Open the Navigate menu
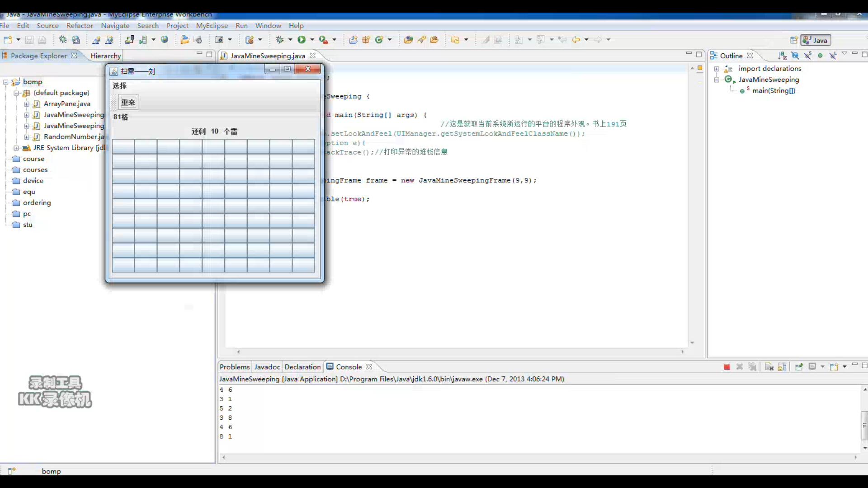 point(115,26)
